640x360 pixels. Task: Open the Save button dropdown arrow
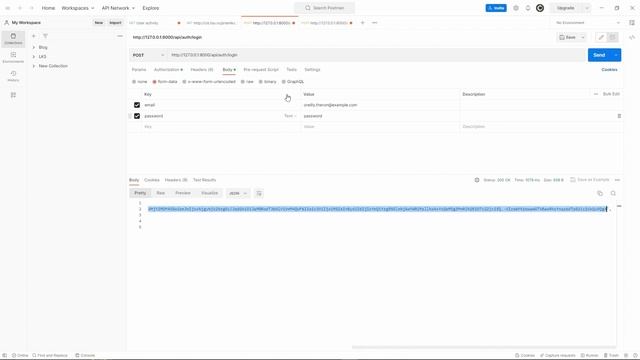(x=583, y=37)
